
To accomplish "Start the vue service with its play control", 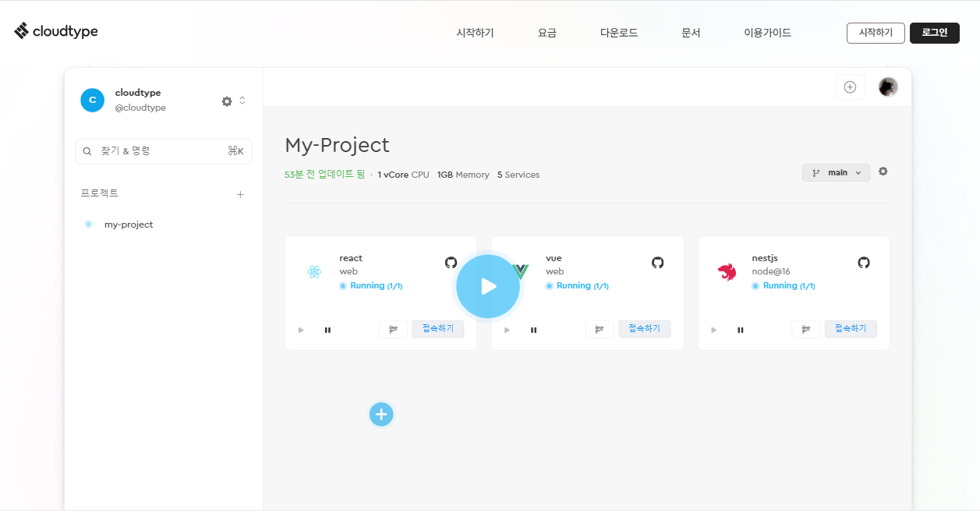I will [x=507, y=329].
